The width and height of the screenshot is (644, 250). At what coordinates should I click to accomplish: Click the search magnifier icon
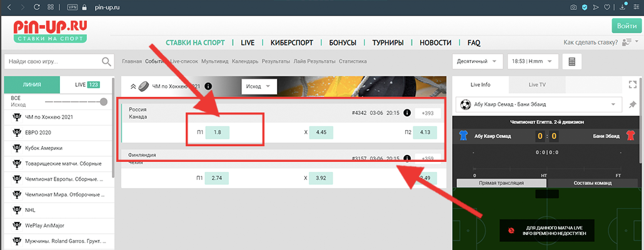click(106, 62)
